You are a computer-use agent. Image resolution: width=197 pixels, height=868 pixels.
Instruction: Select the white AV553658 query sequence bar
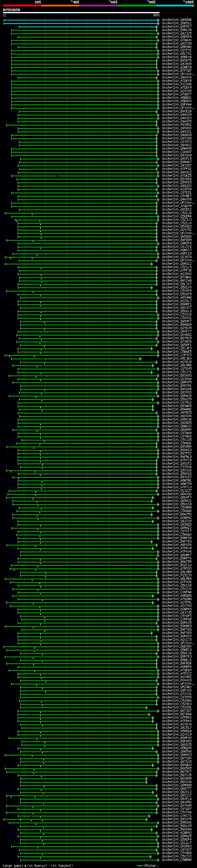[x=81, y=13]
